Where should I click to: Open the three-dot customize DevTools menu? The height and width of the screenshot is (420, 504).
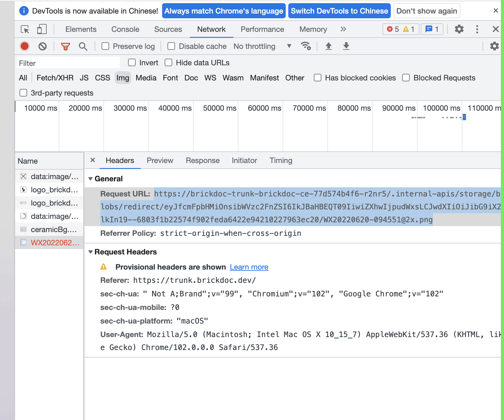coord(477,29)
